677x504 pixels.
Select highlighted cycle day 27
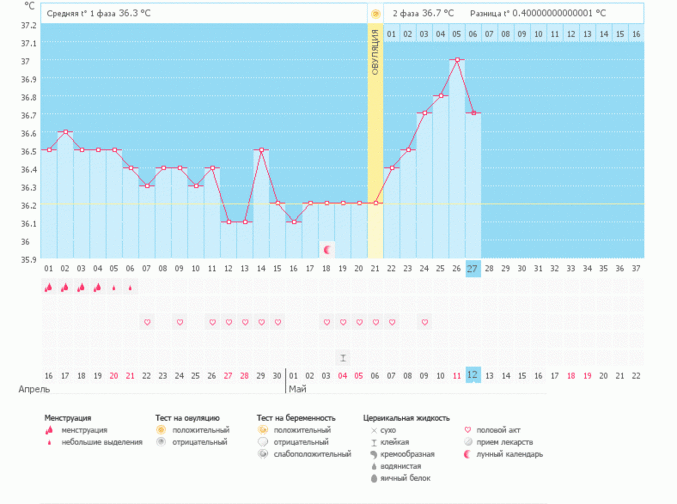pyautogui.click(x=473, y=268)
